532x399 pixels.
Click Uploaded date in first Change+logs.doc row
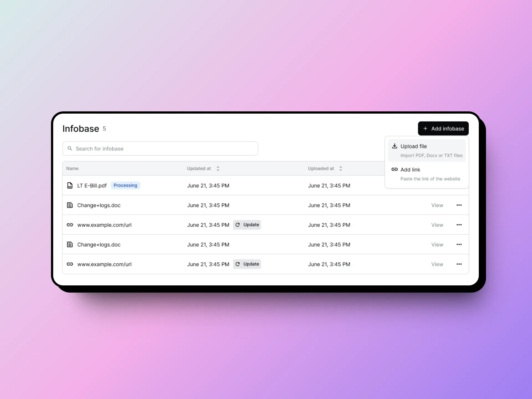point(329,205)
